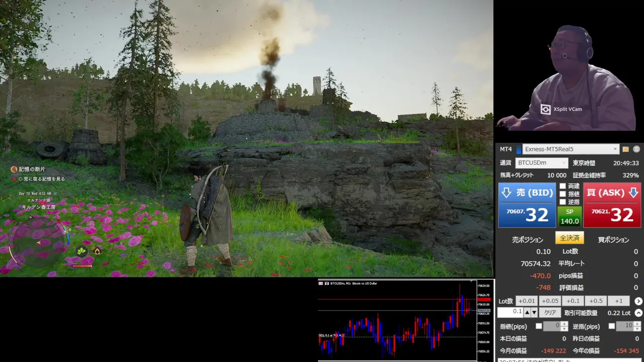Click the blue MT4 indicator icon
Screen dimensions: 644x362
[519, 149]
